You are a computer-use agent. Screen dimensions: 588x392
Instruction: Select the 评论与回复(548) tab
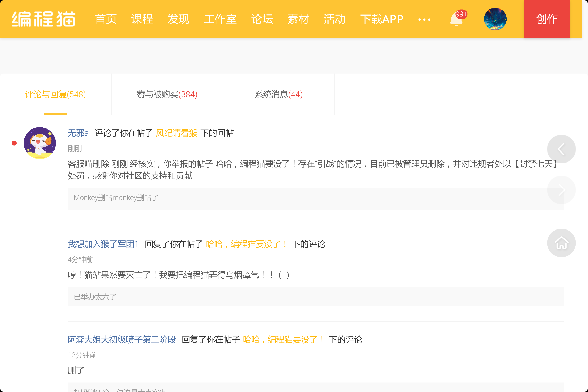click(x=56, y=95)
